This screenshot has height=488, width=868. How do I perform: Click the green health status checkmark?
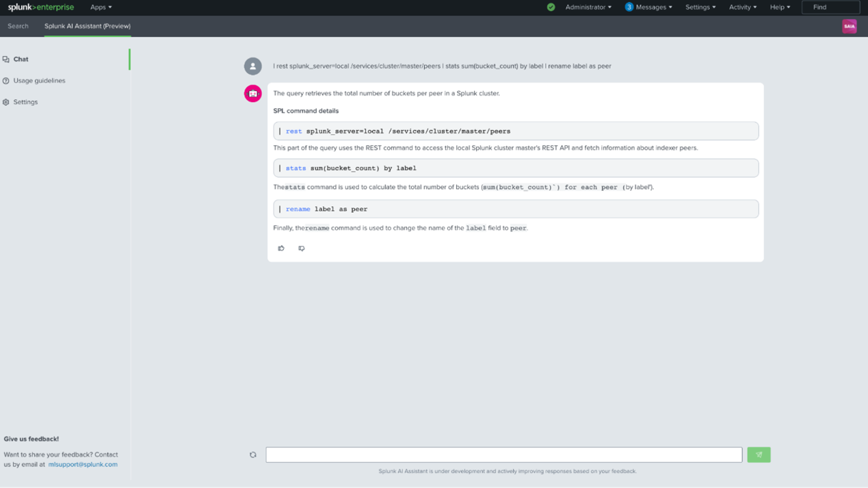coord(551,8)
